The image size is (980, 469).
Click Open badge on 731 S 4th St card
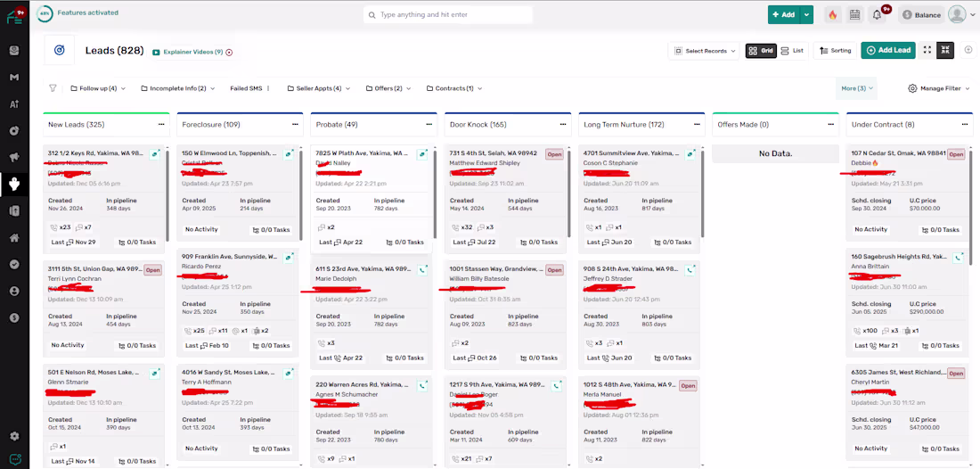coord(554,154)
